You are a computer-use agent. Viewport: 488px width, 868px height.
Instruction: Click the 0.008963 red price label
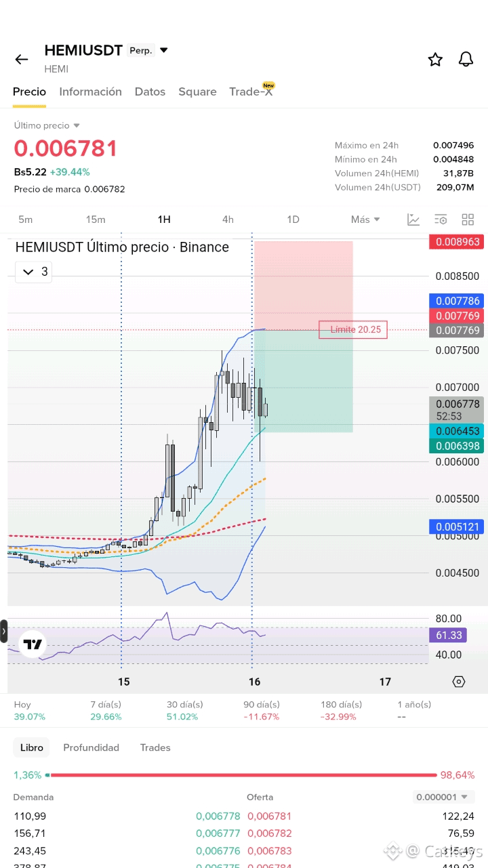[456, 242]
